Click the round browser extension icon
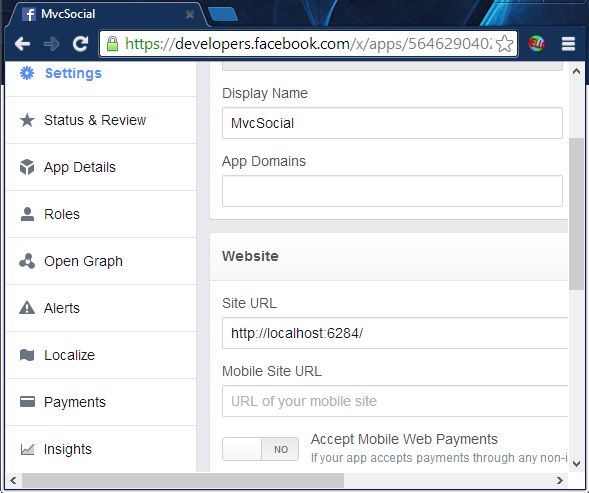 pos(536,44)
